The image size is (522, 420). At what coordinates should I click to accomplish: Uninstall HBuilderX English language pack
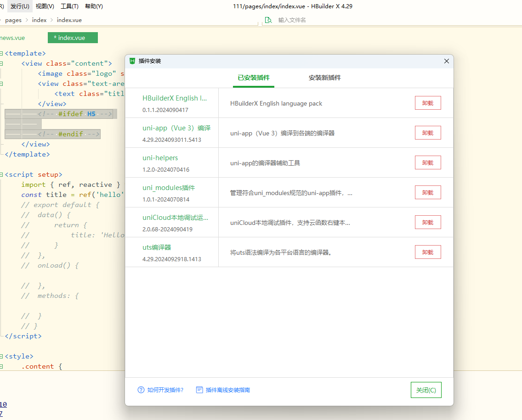click(428, 103)
